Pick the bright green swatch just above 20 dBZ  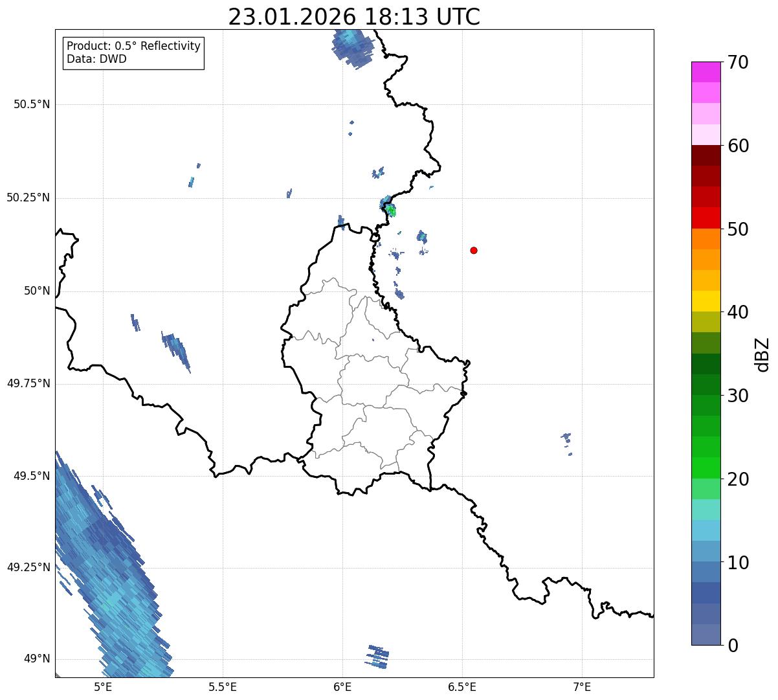tap(706, 468)
